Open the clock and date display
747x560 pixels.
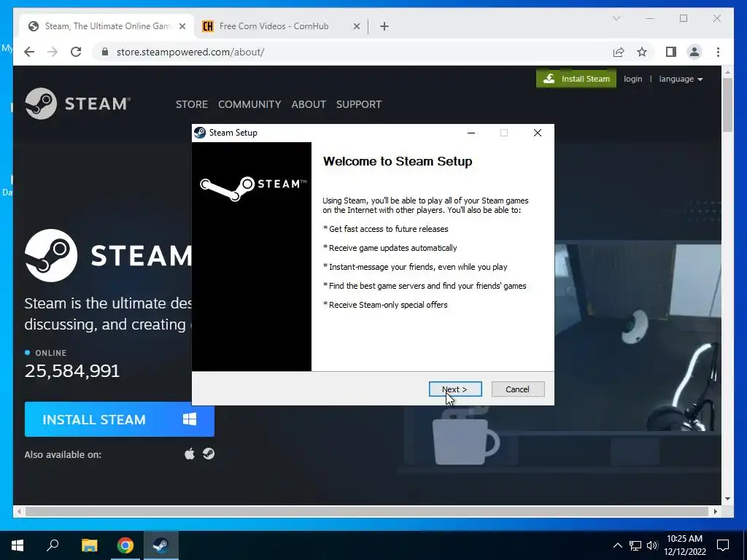(x=684, y=545)
